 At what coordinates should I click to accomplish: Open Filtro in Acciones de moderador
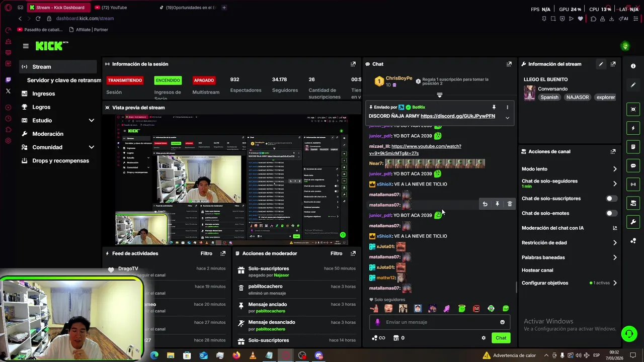point(336,253)
